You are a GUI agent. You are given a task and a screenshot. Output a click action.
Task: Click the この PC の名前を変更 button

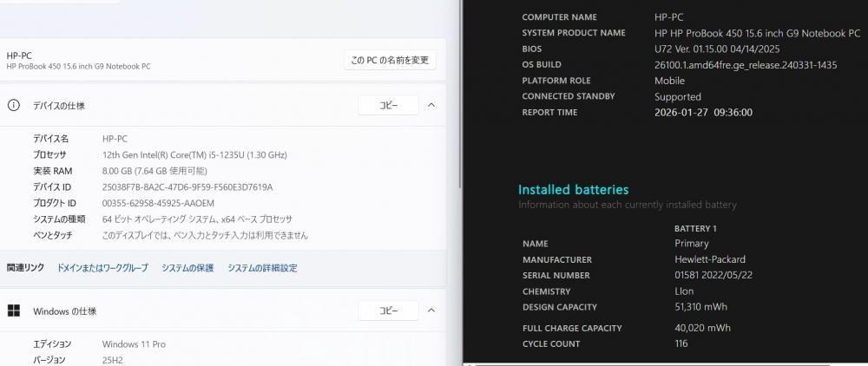point(390,61)
